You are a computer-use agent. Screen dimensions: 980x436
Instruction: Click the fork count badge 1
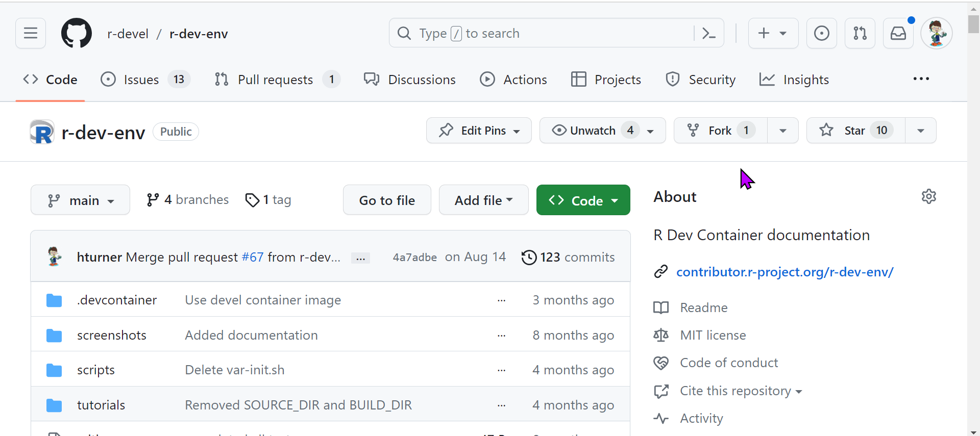pos(746,131)
